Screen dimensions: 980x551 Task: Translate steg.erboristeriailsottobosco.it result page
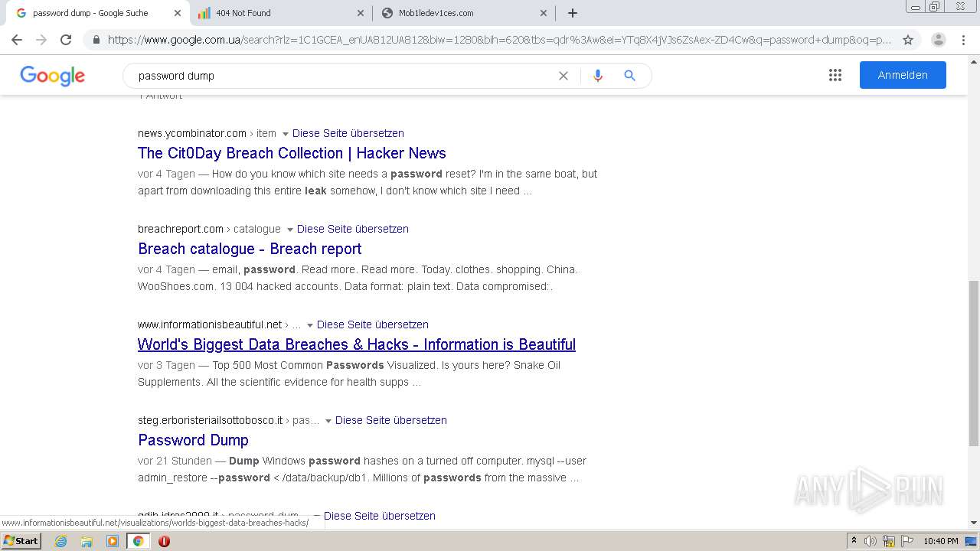(x=391, y=420)
